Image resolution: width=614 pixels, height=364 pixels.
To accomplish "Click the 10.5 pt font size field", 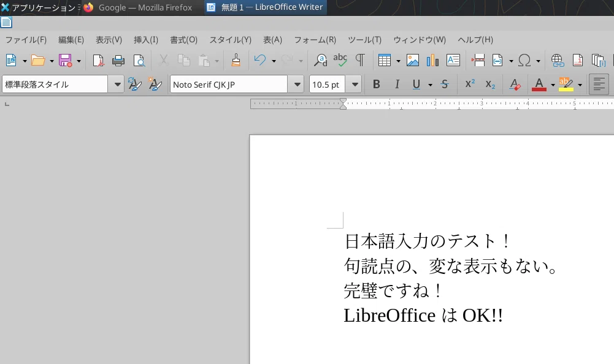I will pos(328,84).
